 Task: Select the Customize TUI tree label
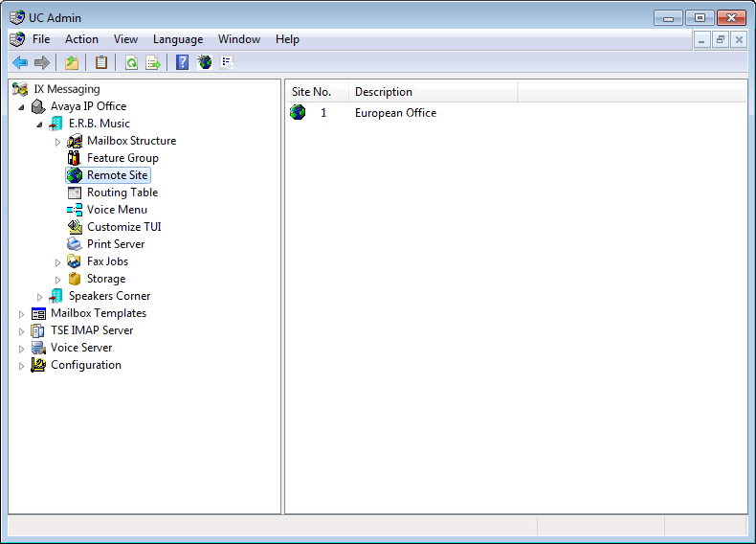(123, 227)
